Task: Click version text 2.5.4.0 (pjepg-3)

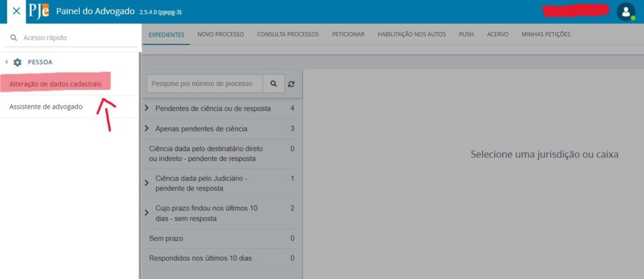Action: pos(160,13)
